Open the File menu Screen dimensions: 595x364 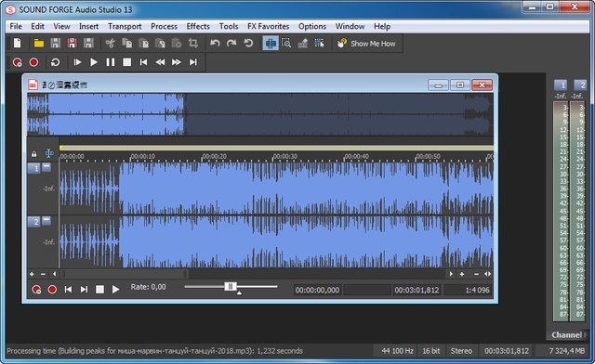tap(16, 26)
